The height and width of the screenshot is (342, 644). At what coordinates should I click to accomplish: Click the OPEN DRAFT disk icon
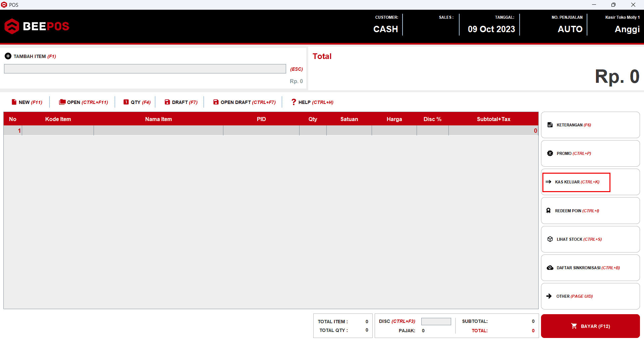[x=216, y=102]
